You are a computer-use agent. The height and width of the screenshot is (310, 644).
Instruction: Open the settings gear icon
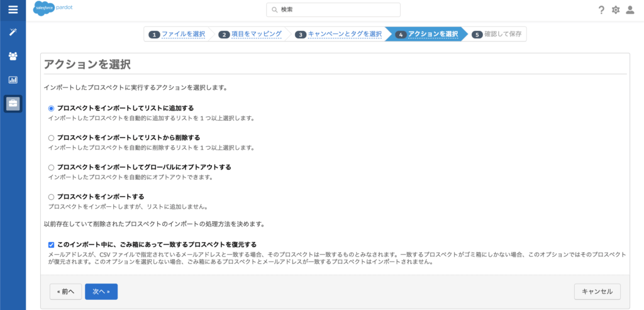point(615,10)
